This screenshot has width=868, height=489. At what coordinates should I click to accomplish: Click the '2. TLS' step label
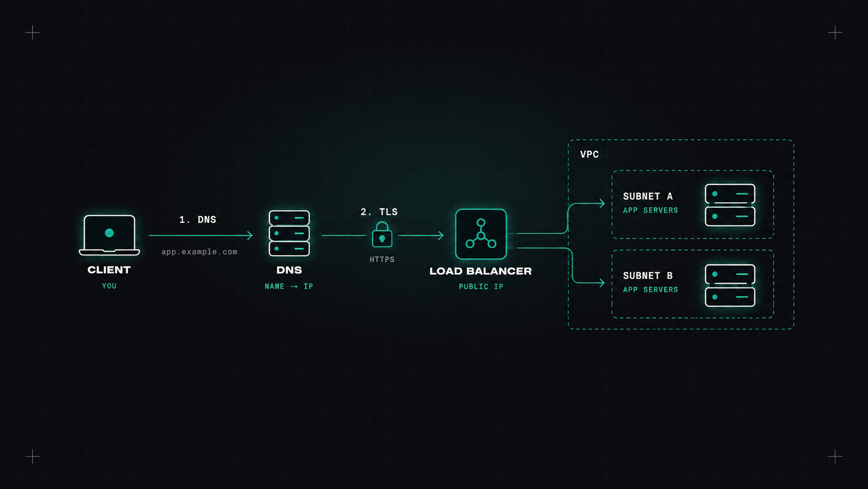(379, 212)
